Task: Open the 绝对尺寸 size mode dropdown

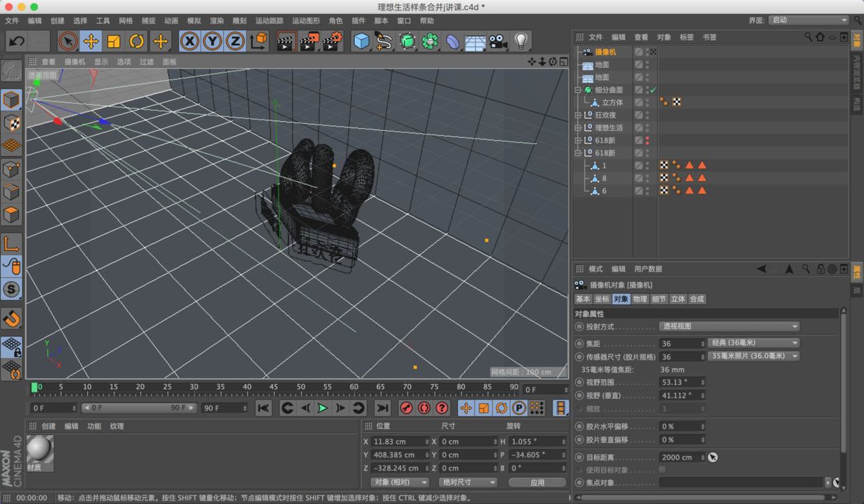Action: click(x=468, y=482)
